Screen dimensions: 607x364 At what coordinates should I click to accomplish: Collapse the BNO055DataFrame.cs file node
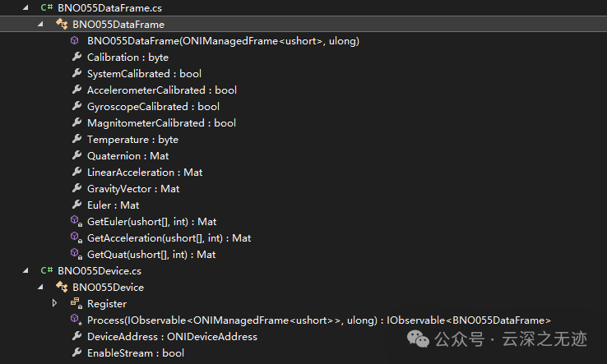[25, 7]
